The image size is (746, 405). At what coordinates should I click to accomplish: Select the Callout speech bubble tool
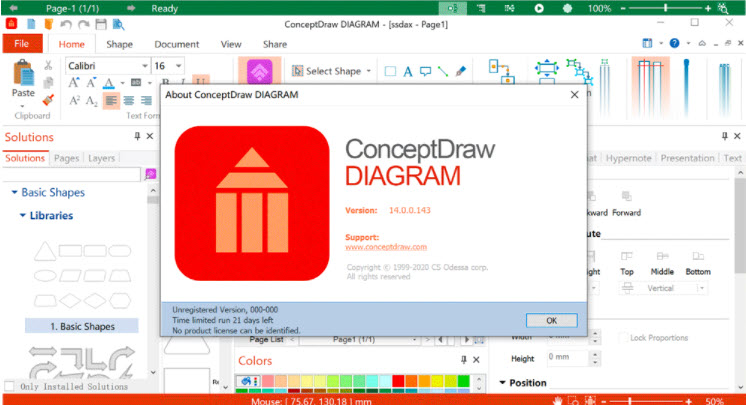[x=425, y=71]
